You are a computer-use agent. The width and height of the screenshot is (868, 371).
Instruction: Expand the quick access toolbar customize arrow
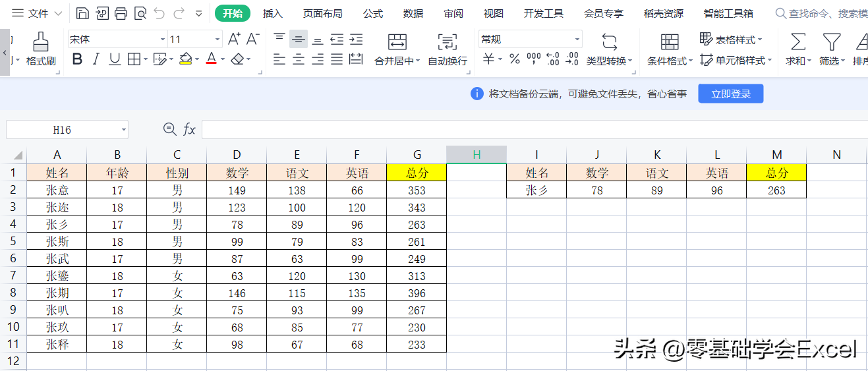pyautogui.click(x=199, y=13)
